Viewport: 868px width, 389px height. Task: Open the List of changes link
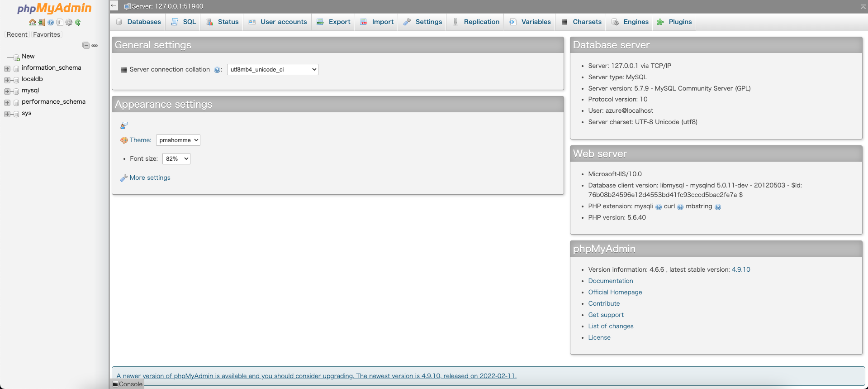tap(611, 326)
